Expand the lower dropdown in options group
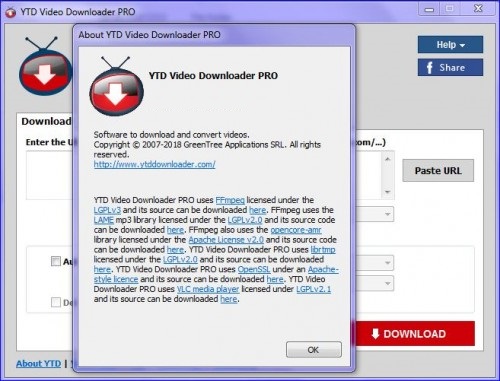 coord(387,283)
